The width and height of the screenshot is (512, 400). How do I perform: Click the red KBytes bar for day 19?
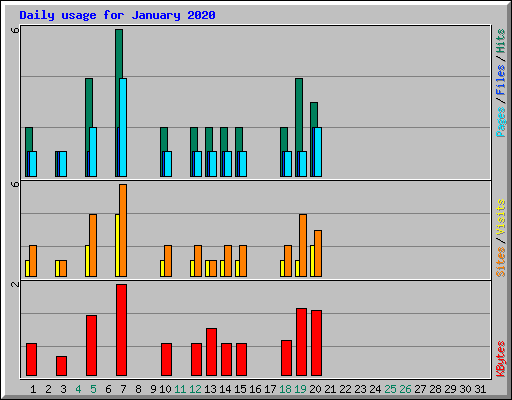point(301,342)
